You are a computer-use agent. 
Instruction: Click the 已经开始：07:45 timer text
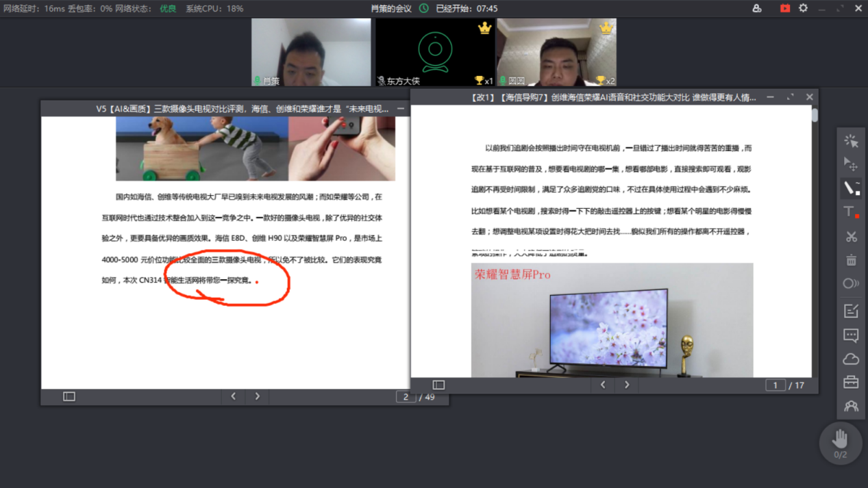(x=467, y=8)
